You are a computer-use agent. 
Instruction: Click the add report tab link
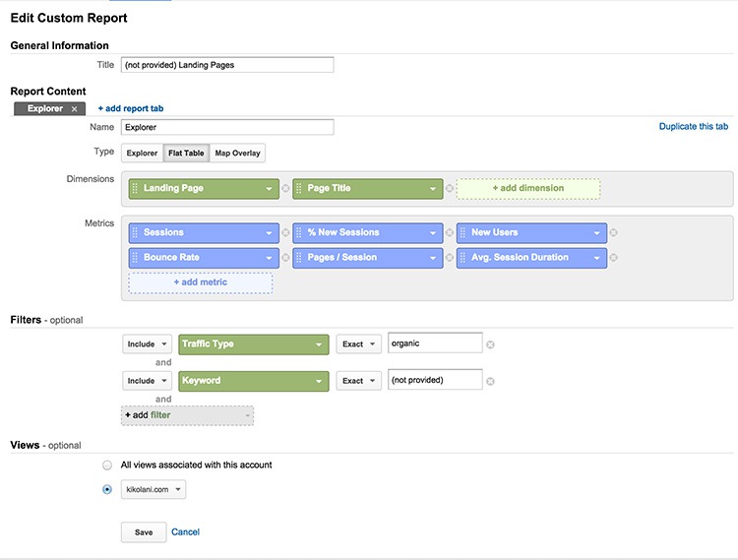131,108
